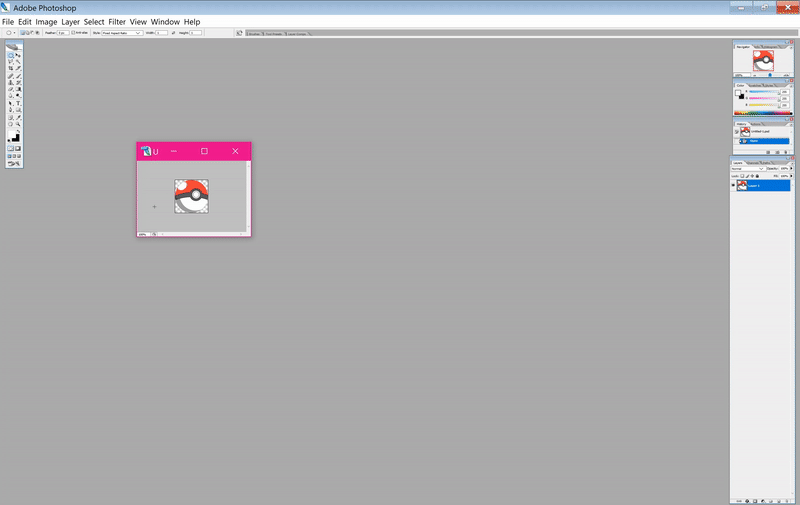Image resolution: width=800 pixels, height=505 pixels.
Task: Toggle lock all in Layers panel
Action: click(757, 176)
